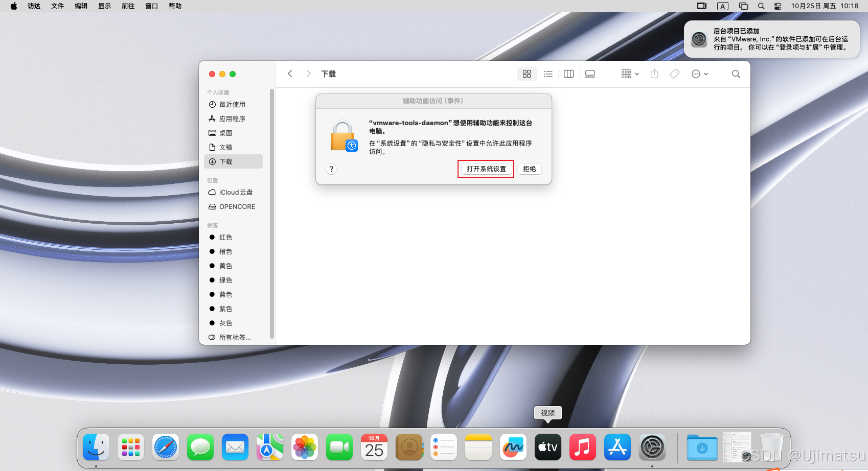The width and height of the screenshot is (868, 471).
Task: Go back in Finder navigation
Action: (x=290, y=74)
